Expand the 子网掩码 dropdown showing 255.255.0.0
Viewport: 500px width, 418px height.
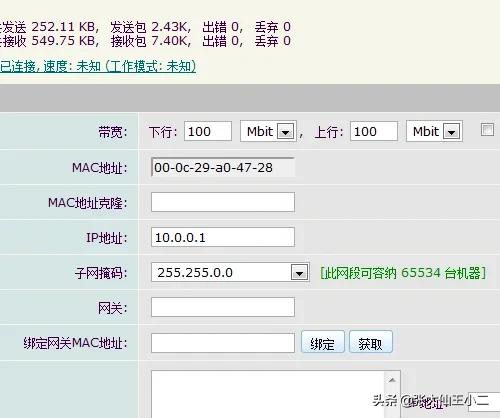(230, 272)
